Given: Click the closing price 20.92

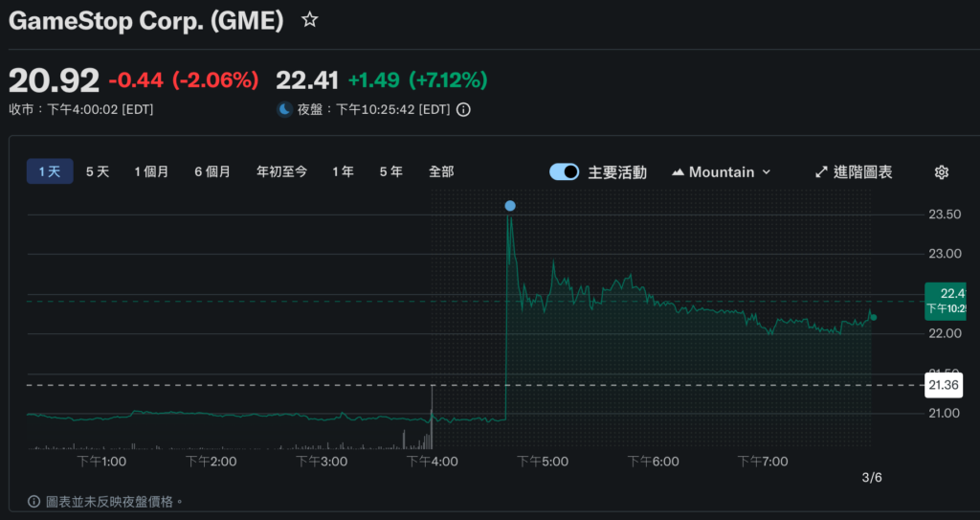Looking at the screenshot, I should (x=54, y=80).
